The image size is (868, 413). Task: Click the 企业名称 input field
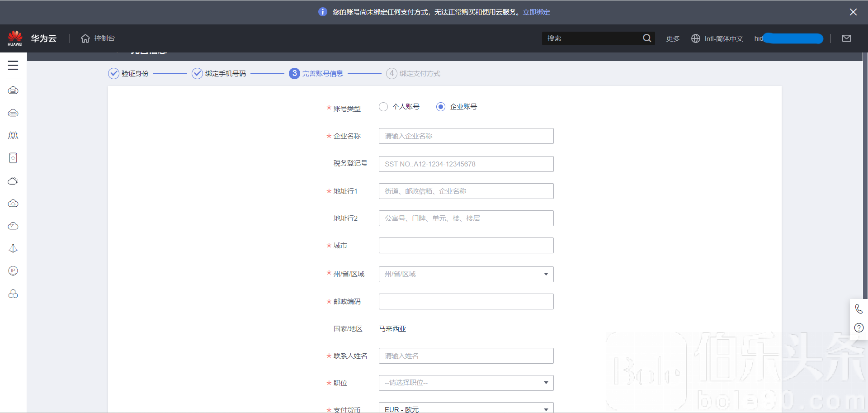466,136
